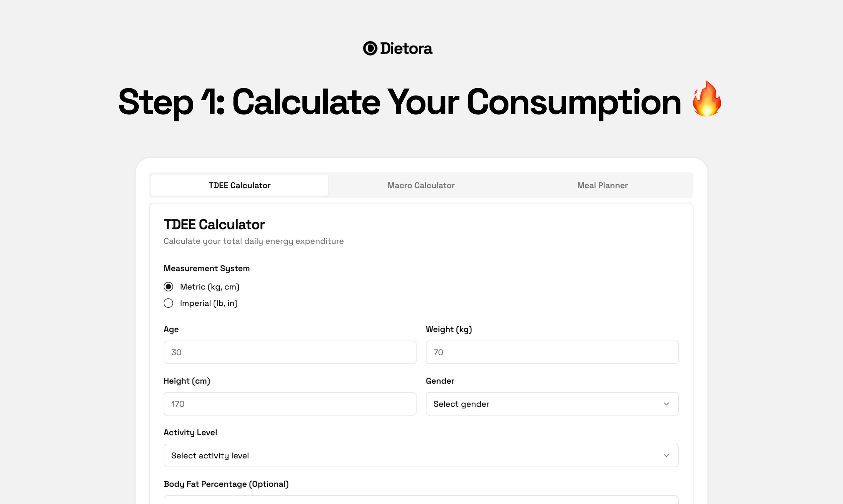Choose the Imperial (lb, in) label text

(209, 303)
